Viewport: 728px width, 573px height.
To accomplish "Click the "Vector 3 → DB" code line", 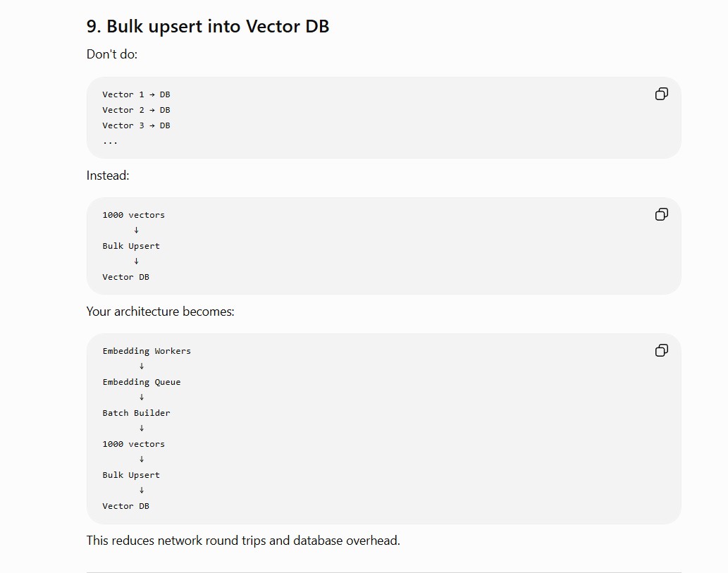I will tap(137, 125).
